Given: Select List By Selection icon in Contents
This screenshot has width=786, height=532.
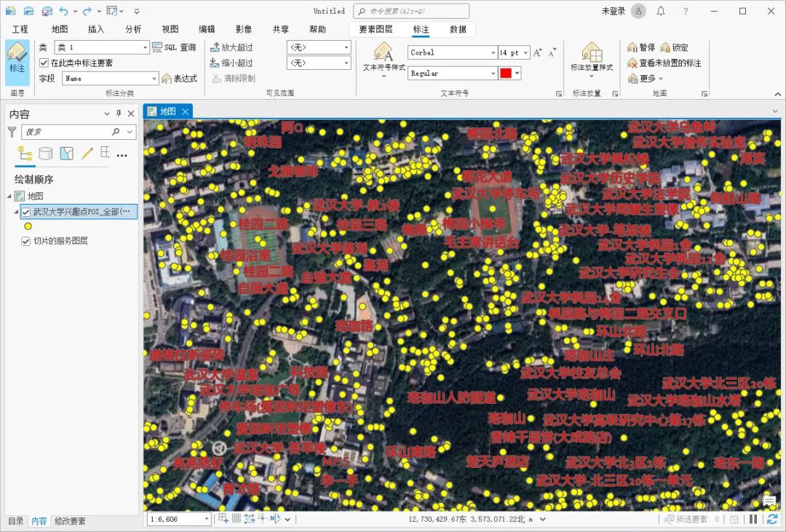Looking at the screenshot, I should (x=67, y=154).
